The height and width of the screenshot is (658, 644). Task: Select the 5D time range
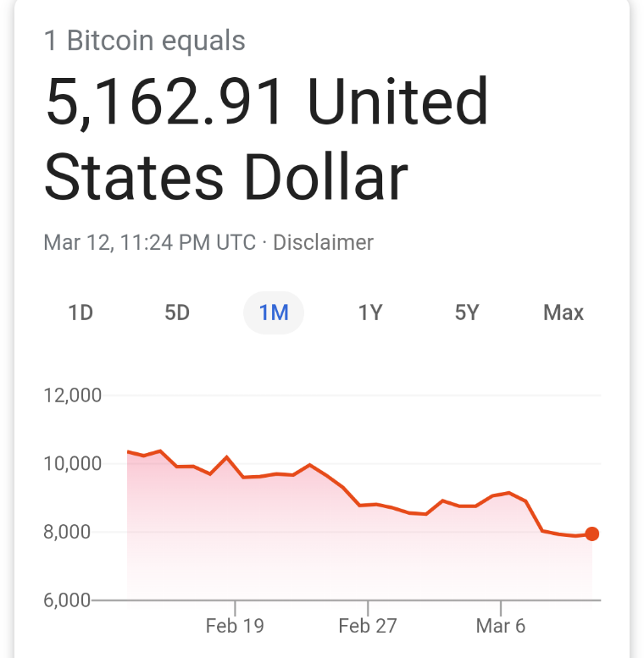[x=177, y=313]
